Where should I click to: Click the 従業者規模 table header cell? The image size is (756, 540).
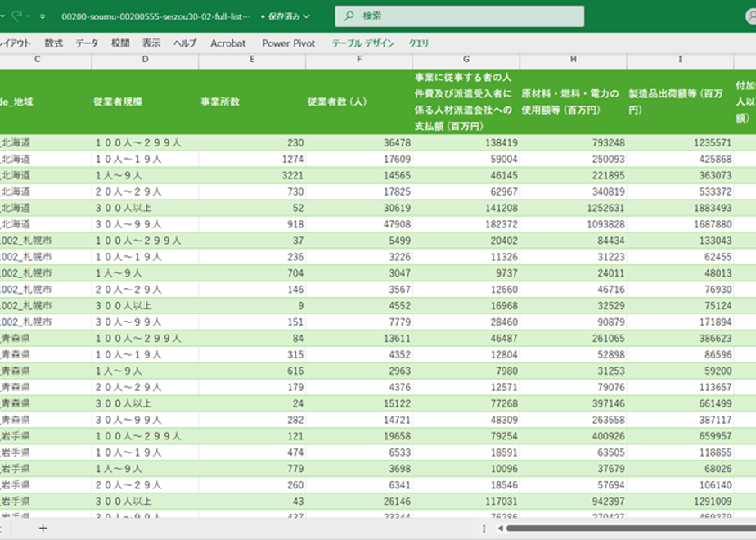[x=145, y=101]
